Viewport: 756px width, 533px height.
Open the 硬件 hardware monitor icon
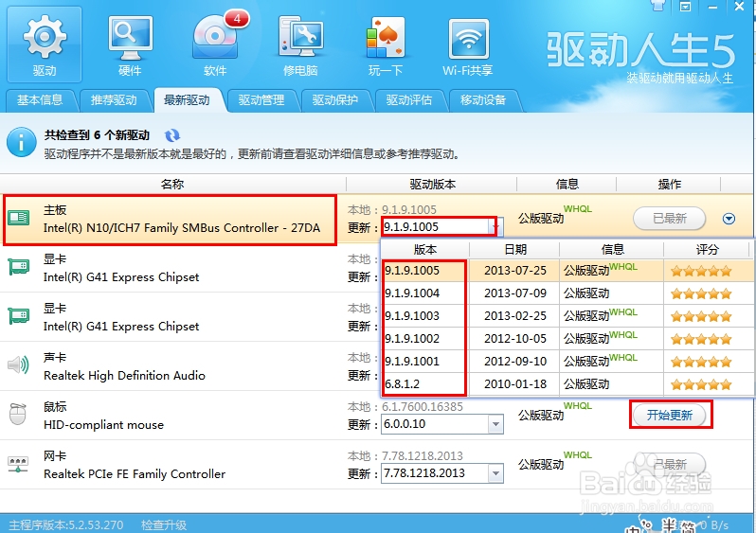click(130, 44)
